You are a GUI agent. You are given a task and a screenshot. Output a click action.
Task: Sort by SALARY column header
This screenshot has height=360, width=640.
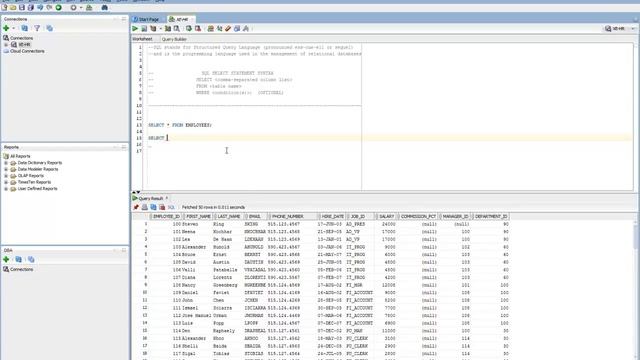click(386, 216)
